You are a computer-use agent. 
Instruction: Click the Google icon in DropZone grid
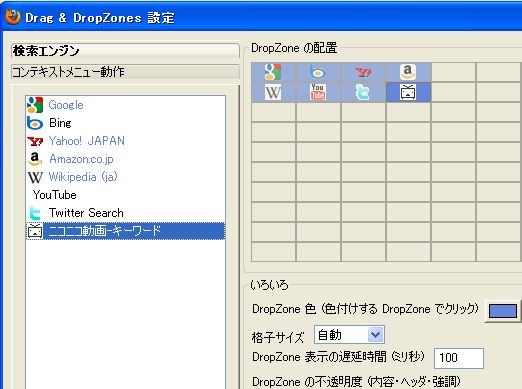pyautogui.click(x=273, y=72)
